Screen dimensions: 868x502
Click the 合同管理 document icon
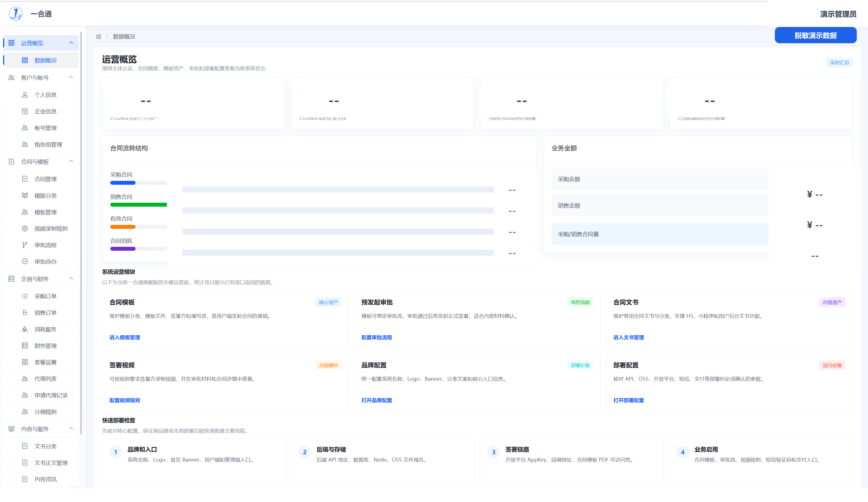click(25, 179)
